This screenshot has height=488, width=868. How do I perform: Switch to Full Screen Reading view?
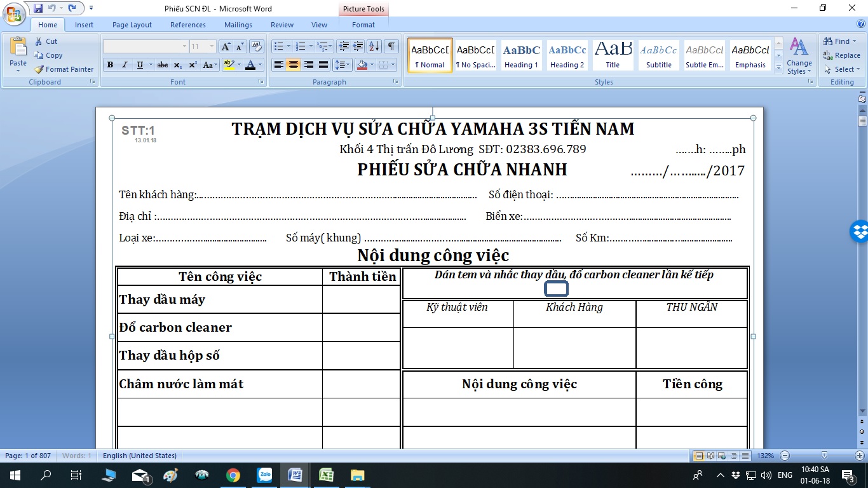[710, 456]
